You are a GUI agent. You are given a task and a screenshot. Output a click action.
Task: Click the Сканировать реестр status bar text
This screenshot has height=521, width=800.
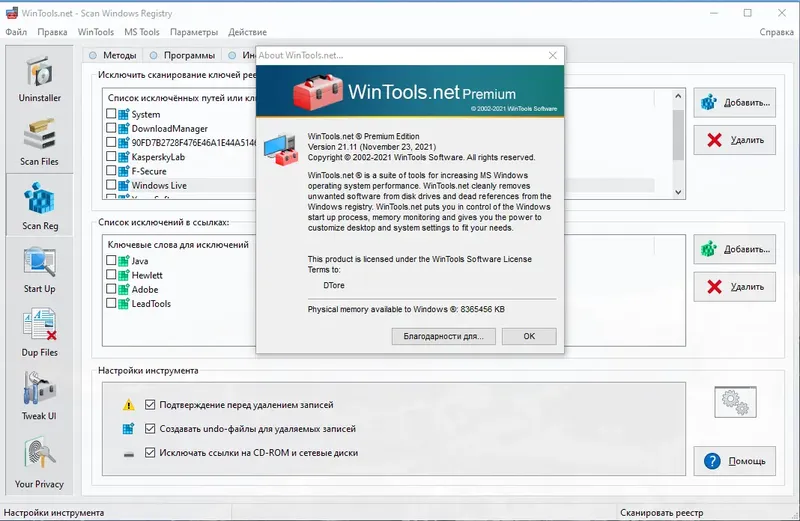[662, 512]
